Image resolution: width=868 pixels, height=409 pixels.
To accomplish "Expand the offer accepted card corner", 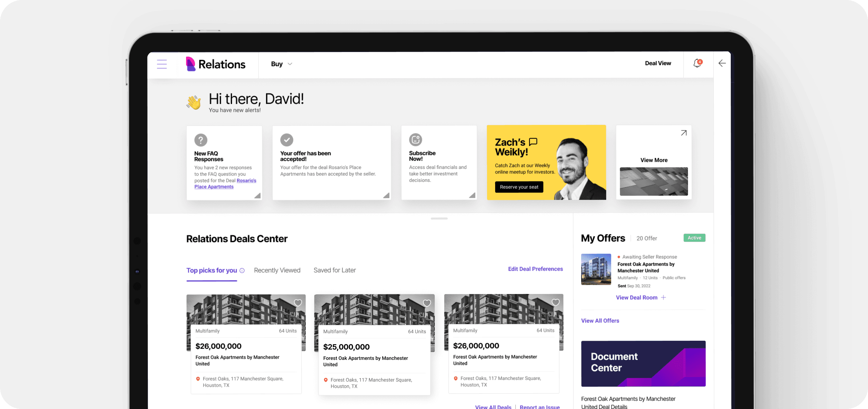I will tap(386, 195).
